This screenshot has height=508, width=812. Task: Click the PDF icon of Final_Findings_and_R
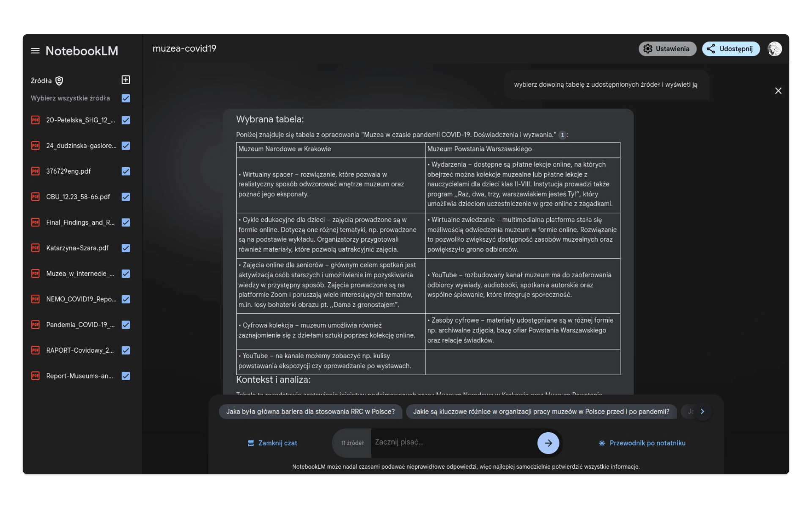tap(36, 222)
